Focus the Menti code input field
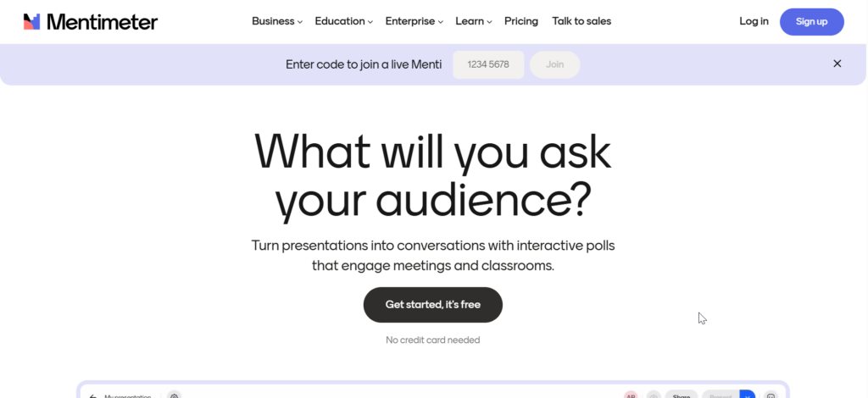Screen dimensions: 868x398 (488, 64)
